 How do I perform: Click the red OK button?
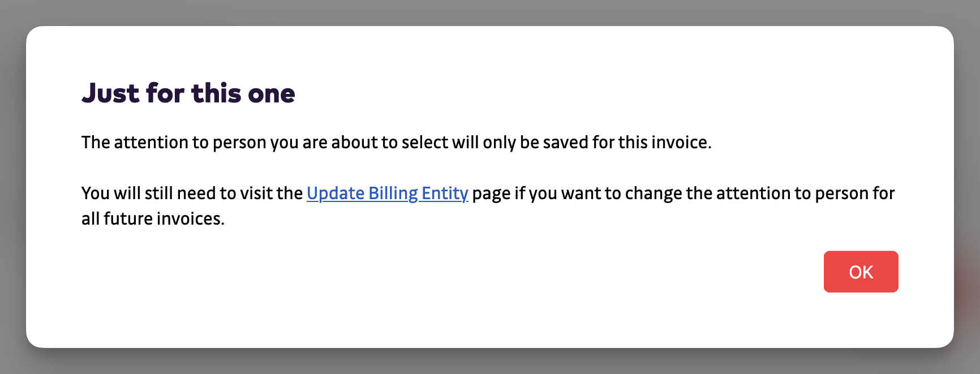pos(861,272)
